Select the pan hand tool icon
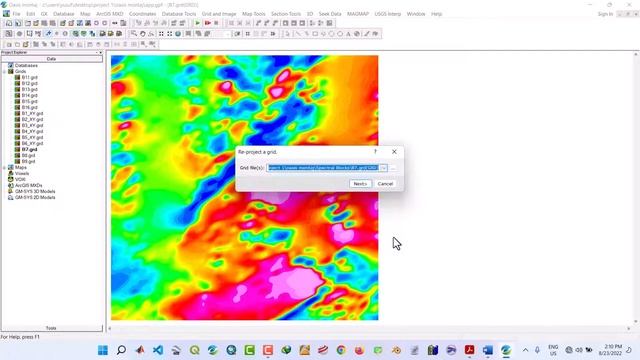This screenshot has height=360, width=640. pyautogui.click(x=142, y=33)
